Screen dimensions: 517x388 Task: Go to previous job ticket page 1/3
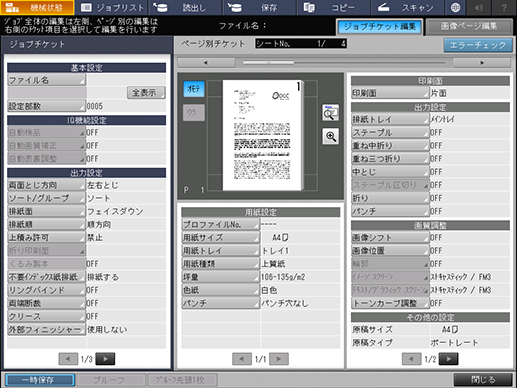pos(68,359)
